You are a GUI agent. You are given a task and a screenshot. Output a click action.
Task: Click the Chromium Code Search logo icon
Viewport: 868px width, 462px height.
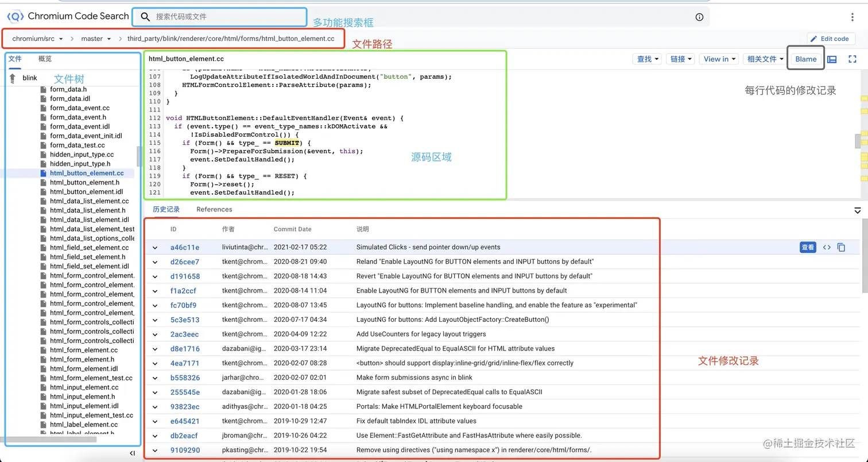15,17
